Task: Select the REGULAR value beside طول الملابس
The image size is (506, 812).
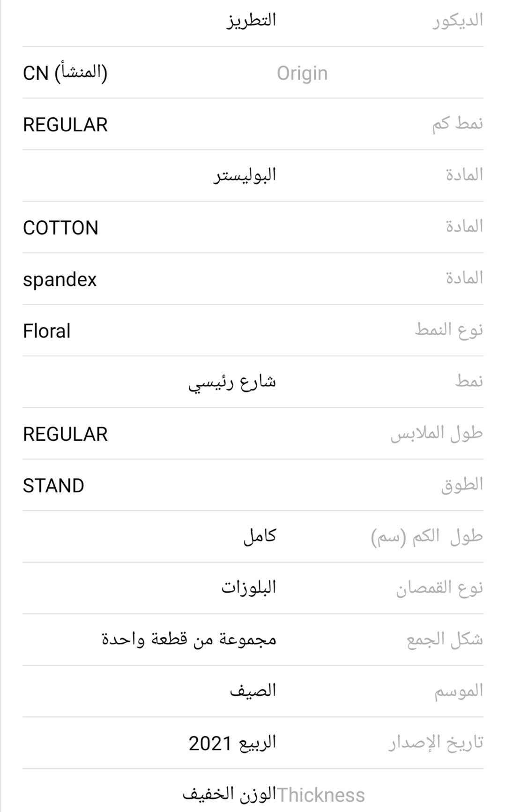Action: click(x=65, y=434)
